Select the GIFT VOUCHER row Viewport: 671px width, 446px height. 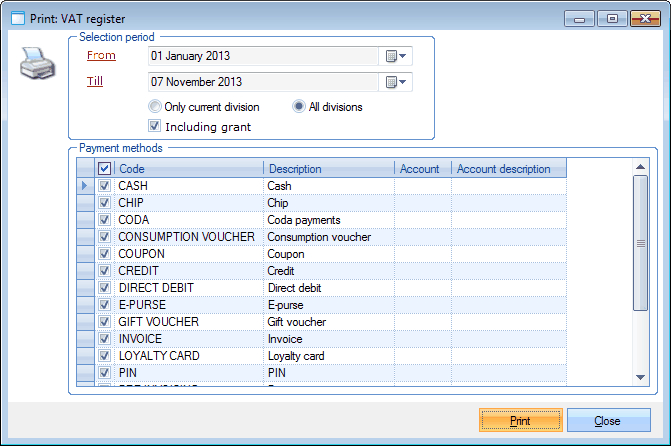tap(159, 322)
